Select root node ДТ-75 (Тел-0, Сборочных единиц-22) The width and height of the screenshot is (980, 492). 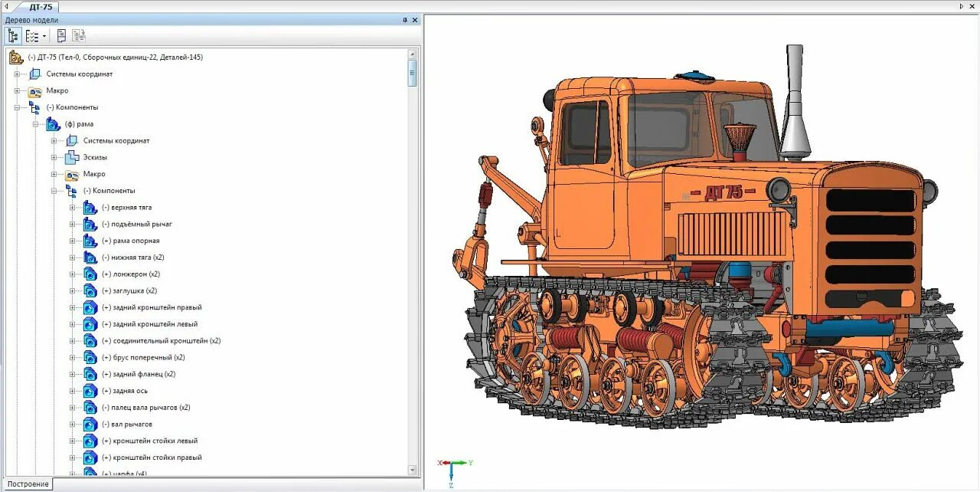(115, 57)
